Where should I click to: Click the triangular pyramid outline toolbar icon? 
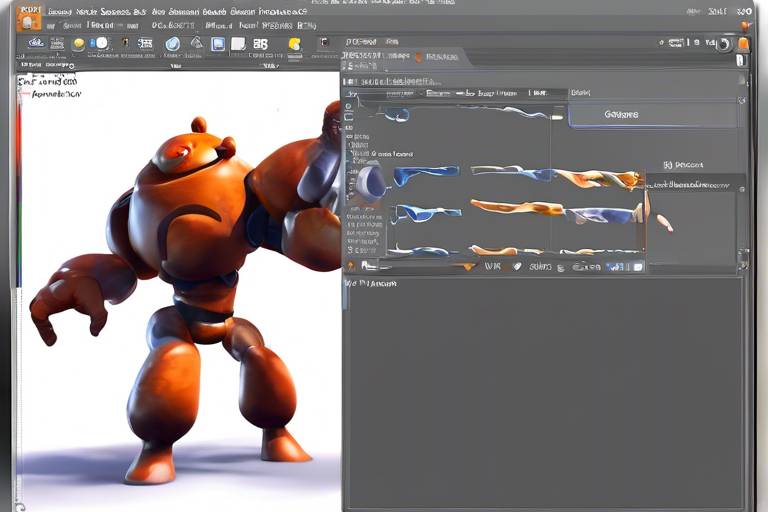click(196, 43)
